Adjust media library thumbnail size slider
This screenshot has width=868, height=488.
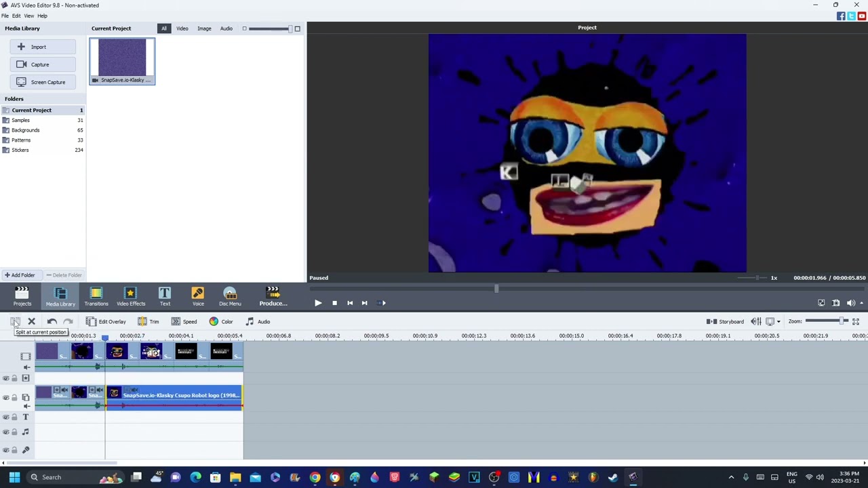(270, 28)
